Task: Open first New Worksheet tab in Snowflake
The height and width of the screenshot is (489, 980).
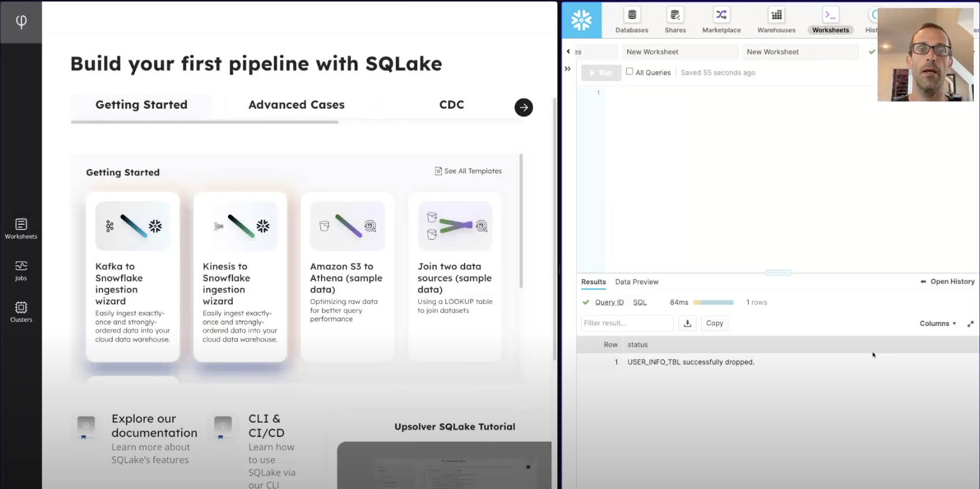Action: [680, 52]
